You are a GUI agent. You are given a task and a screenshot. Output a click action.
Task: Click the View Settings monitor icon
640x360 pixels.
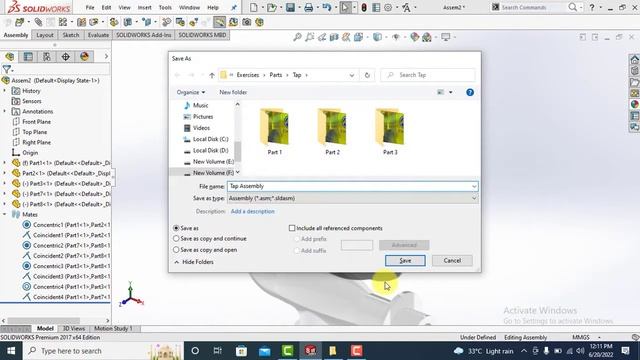click(x=446, y=37)
